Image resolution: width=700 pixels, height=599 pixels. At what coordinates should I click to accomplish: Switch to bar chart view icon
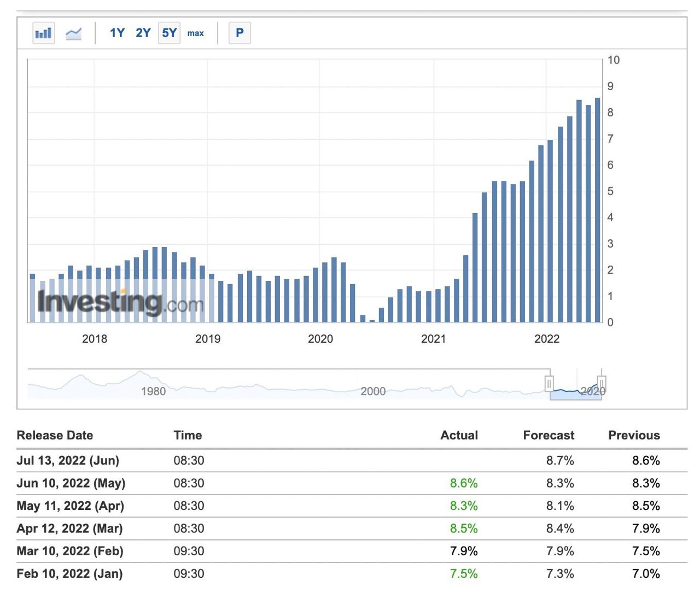pos(43,33)
